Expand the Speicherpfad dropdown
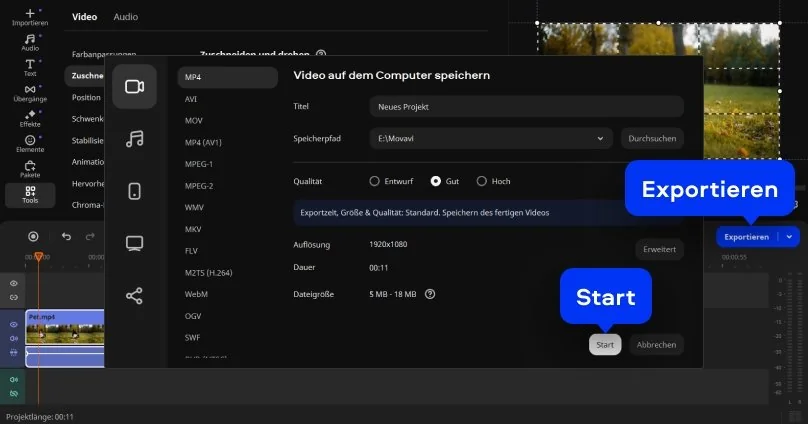Image resolution: width=808 pixels, height=424 pixels. [x=600, y=139]
